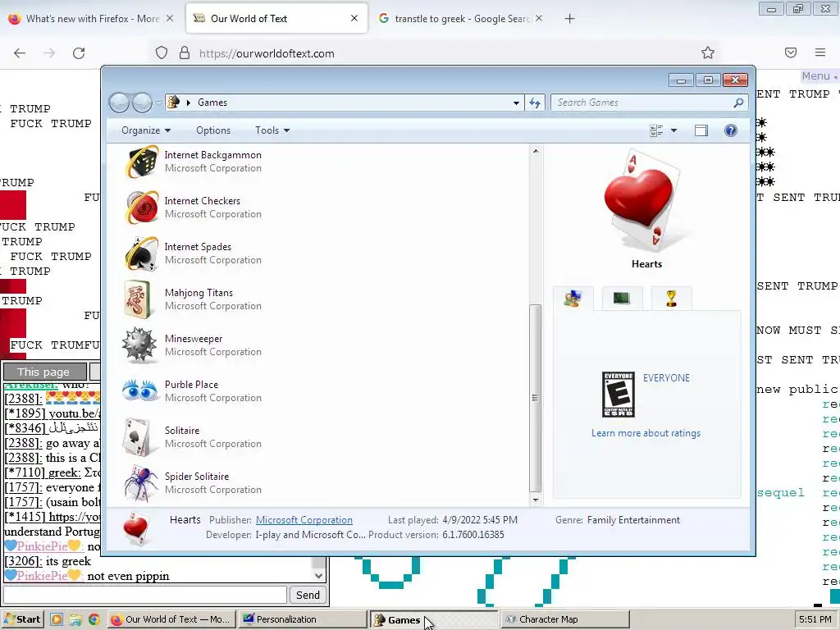This screenshot has height=630, width=840.
Task: Open Firefox hamburger menu
Action: (x=820, y=52)
